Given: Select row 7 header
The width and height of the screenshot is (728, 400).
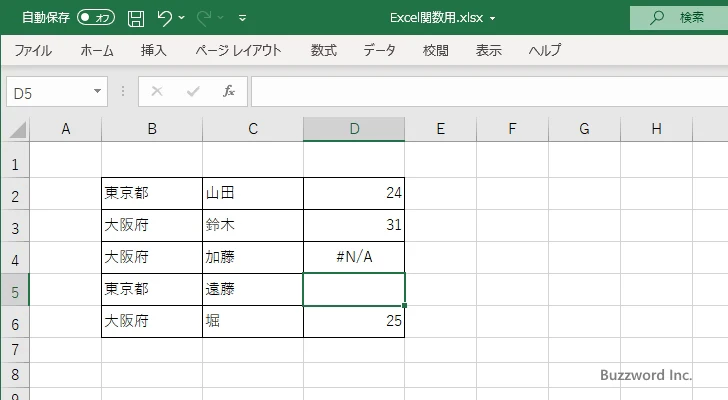Looking at the screenshot, I should click(15, 350).
